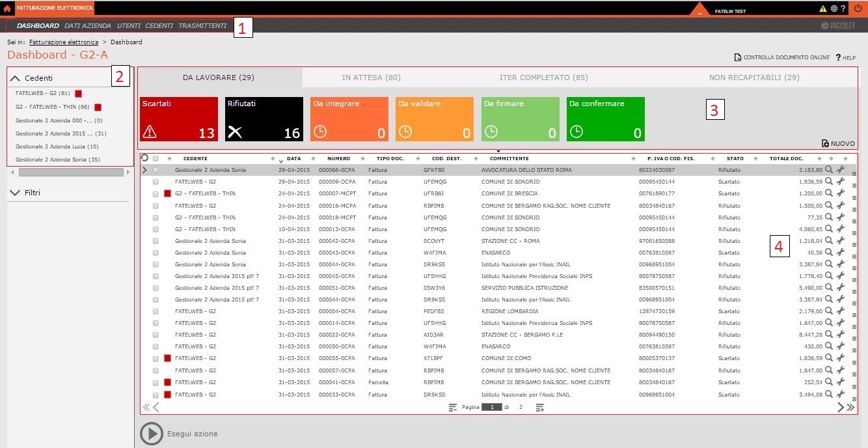Click wrench on the 77,35 total row

coord(841,217)
